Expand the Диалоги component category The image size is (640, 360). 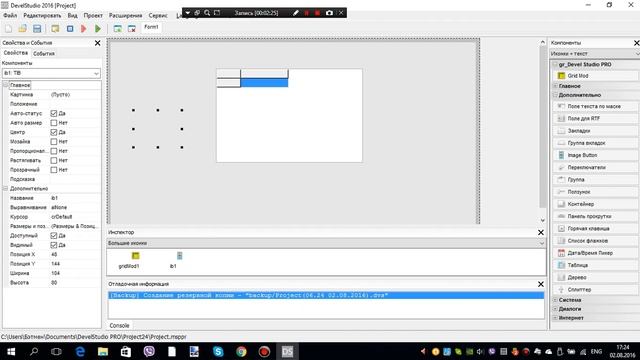click(x=555, y=309)
